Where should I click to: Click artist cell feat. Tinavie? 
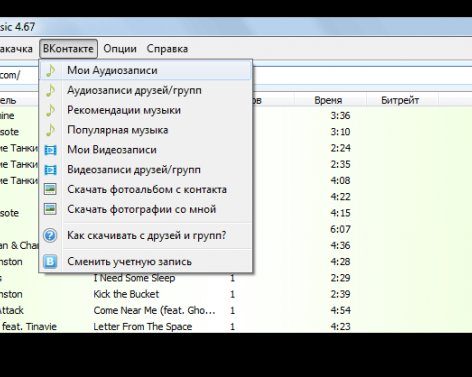pyautogui.click(x=29, y=327)
